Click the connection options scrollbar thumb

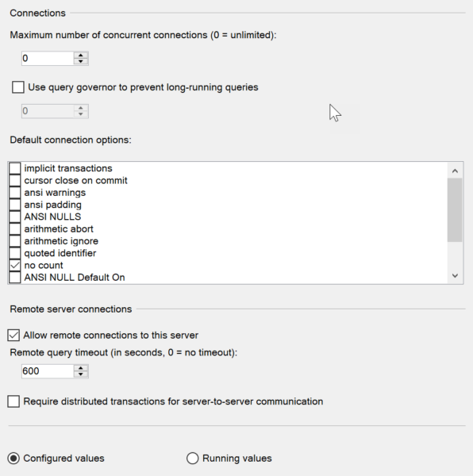click(x=455, y=210)
